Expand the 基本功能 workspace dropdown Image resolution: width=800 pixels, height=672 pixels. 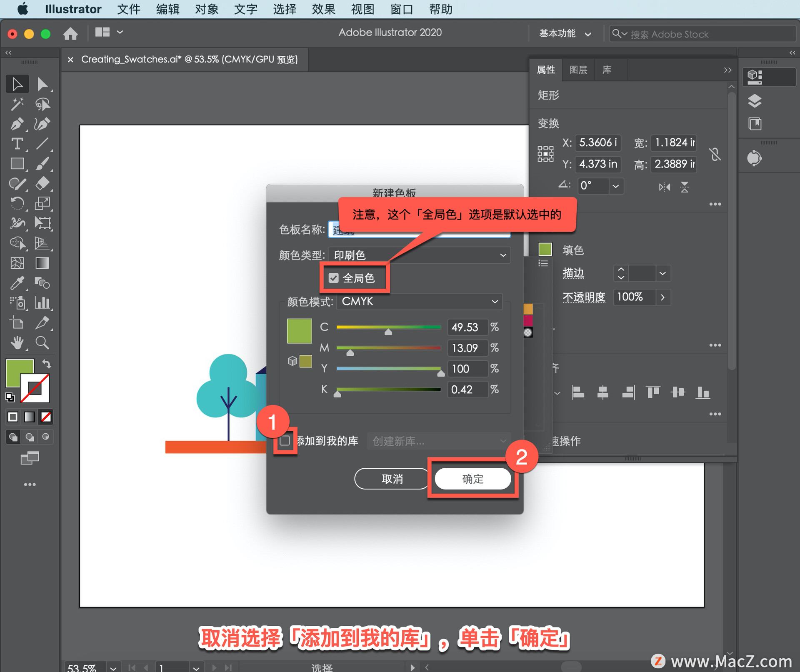565,33
